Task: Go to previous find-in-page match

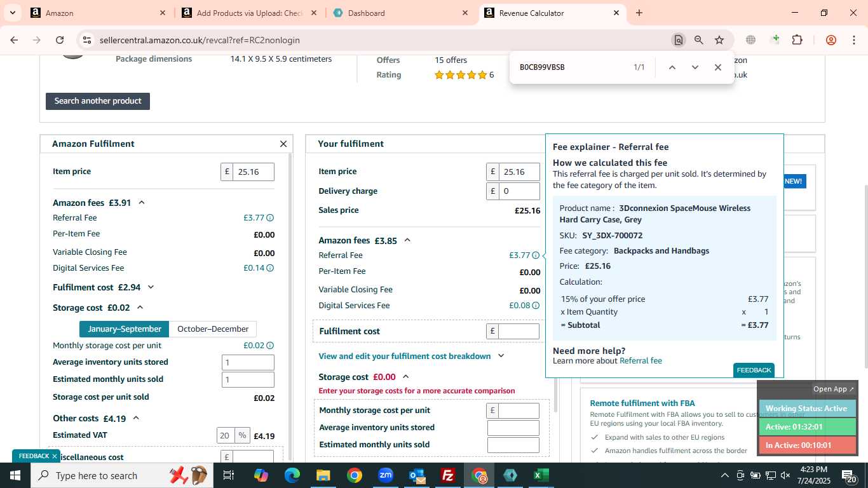Action: point(672,67)
